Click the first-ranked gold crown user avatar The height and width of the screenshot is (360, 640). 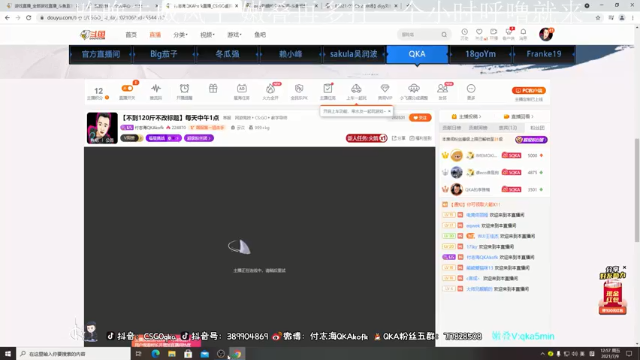click(x=457, y=156)
